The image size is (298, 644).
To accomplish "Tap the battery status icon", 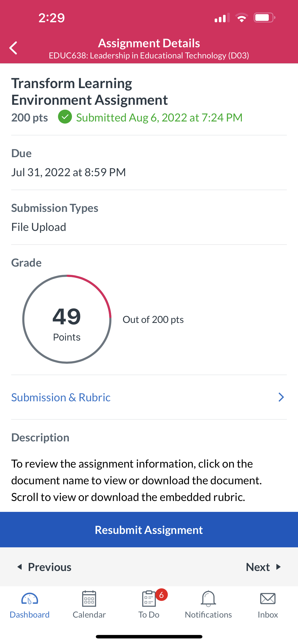I will point(264,18).
